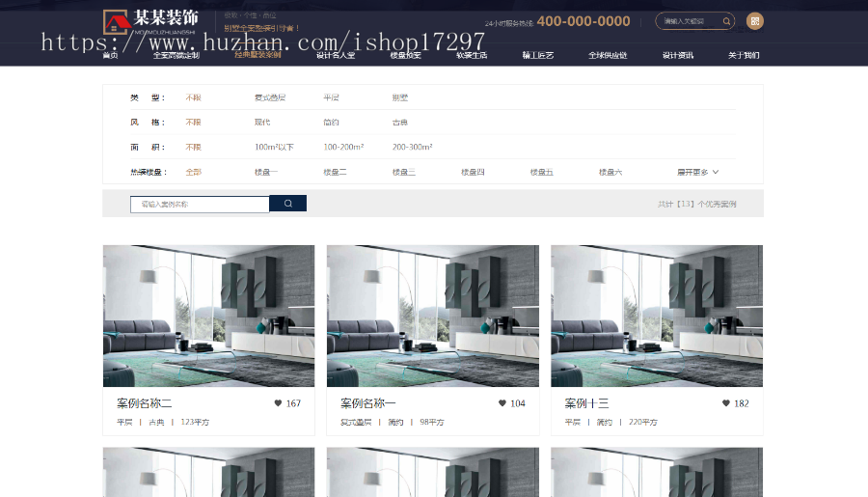Open the 案例名称二 title link
This screenshot has height=497, width=868.
coord(145,403)
